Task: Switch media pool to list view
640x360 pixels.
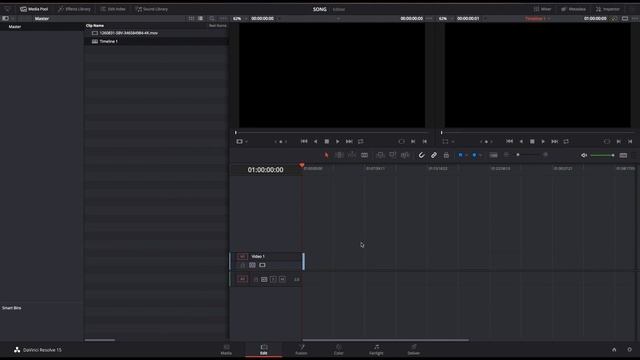Action: (200, 18)
